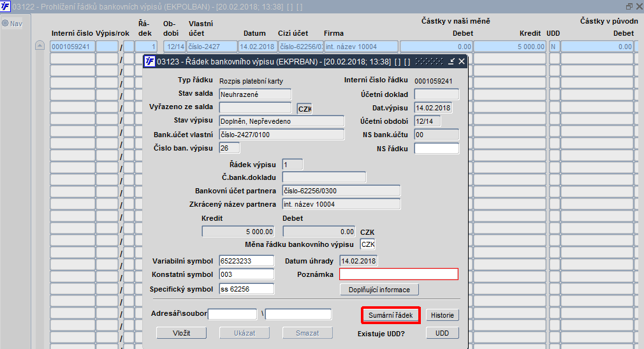Click the dialog's minimize arrow icon
This screenshot has height=349, width=644.
451,61
